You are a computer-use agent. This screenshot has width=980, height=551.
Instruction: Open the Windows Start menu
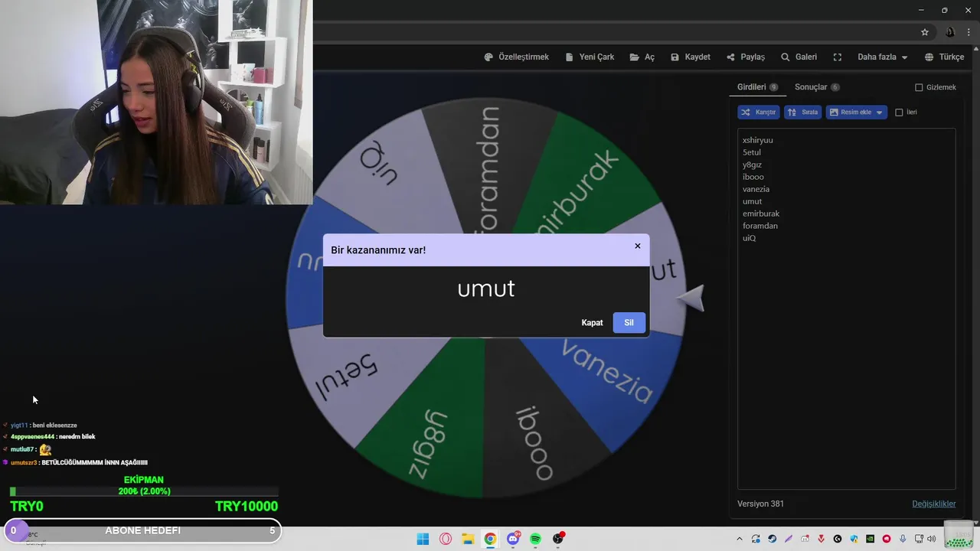tap(423, 539)
